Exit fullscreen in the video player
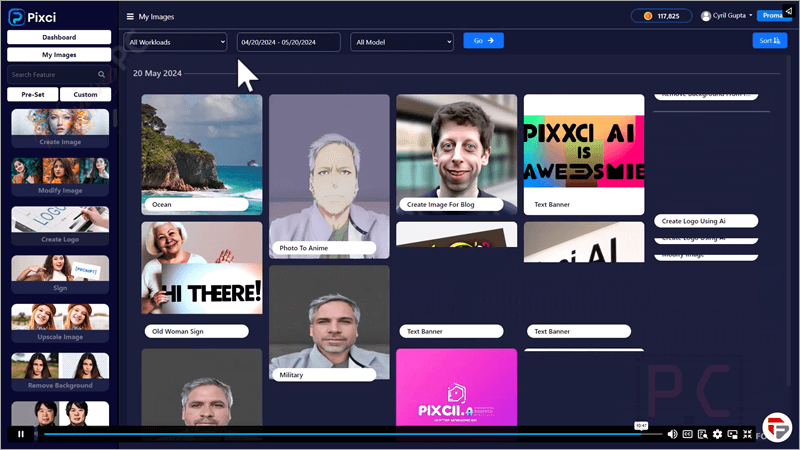This screenshot has width=800, height=450. pyautogui.click(x=747, y=434)
